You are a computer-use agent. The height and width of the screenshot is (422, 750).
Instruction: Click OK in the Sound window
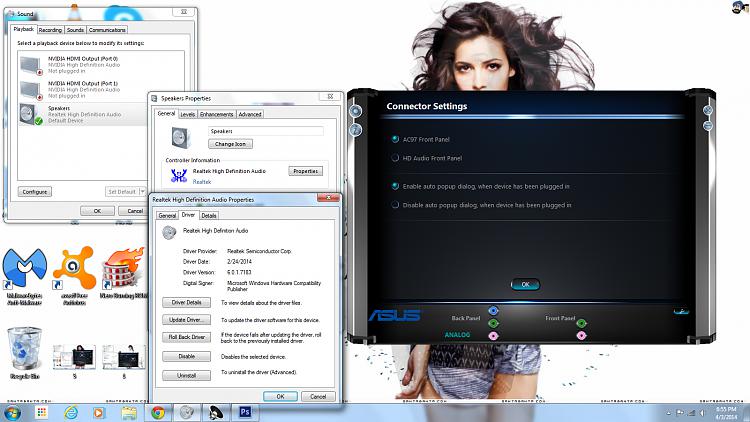(x=98, y=211)
